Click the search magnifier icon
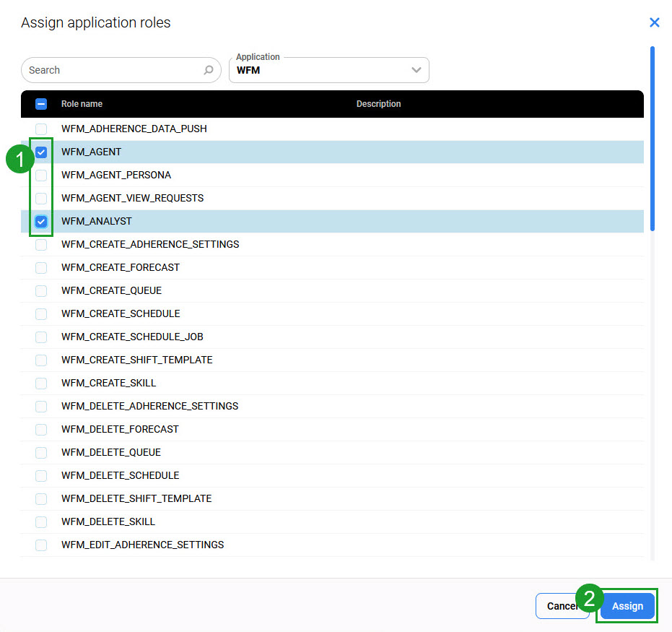The height and width of the screenshot is (632, 672). pyautogui.click(x=208, y=70)
